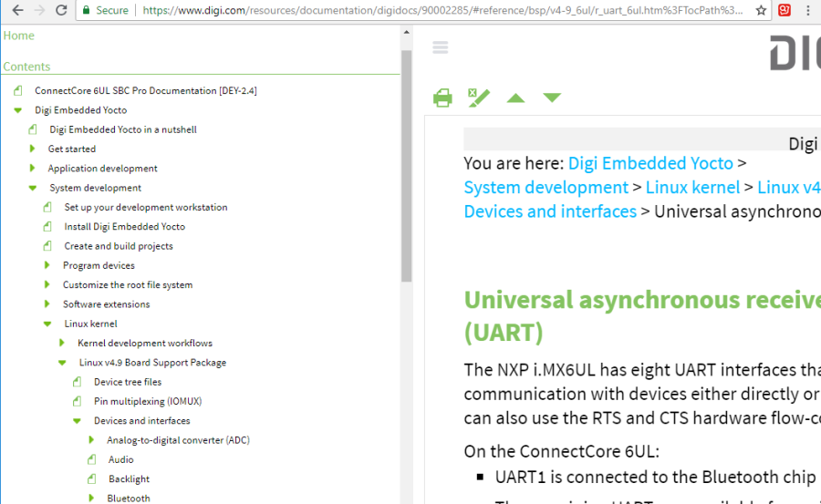
Task: Select the Software extensions entry
Action: [x=107, y=304]
